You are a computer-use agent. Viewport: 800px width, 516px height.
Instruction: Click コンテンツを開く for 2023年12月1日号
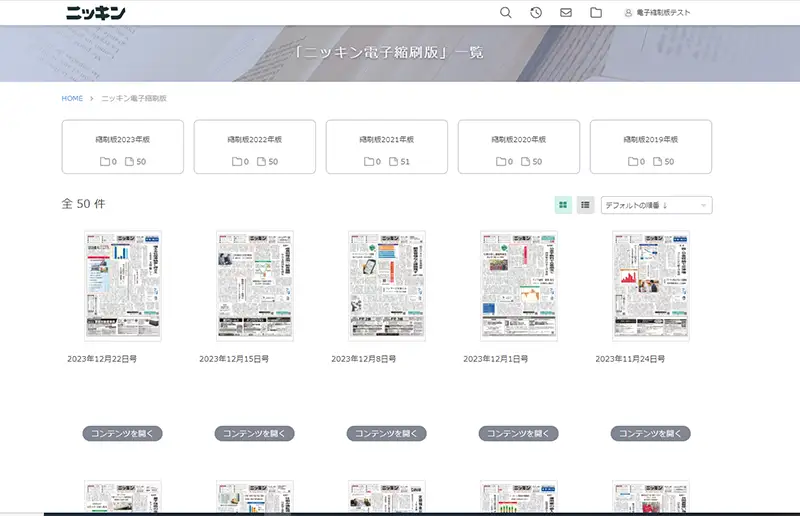[x=519, y=434]
